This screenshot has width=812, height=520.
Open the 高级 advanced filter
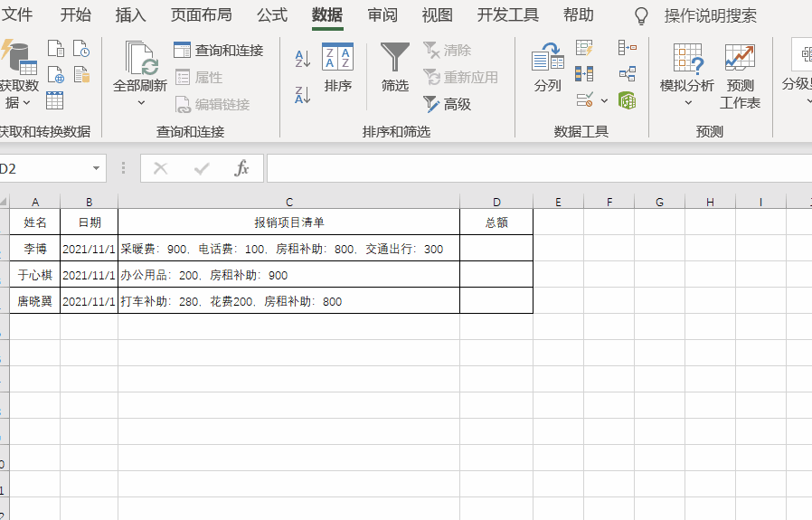click(447, 105)
